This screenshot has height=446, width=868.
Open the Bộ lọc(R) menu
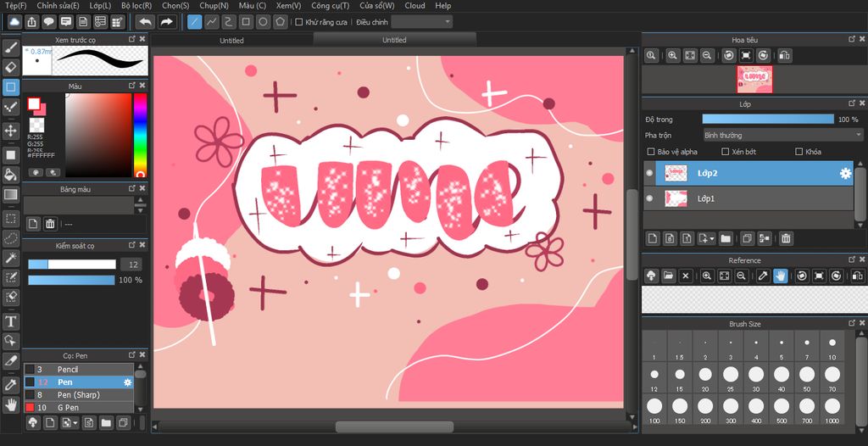[136, 6]
